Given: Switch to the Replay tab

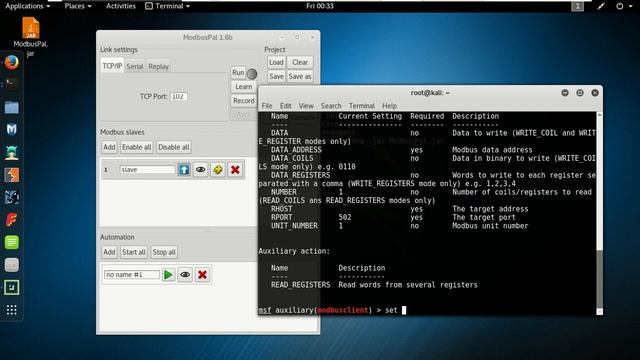Looking at the screenshot, I should point(158,66).
